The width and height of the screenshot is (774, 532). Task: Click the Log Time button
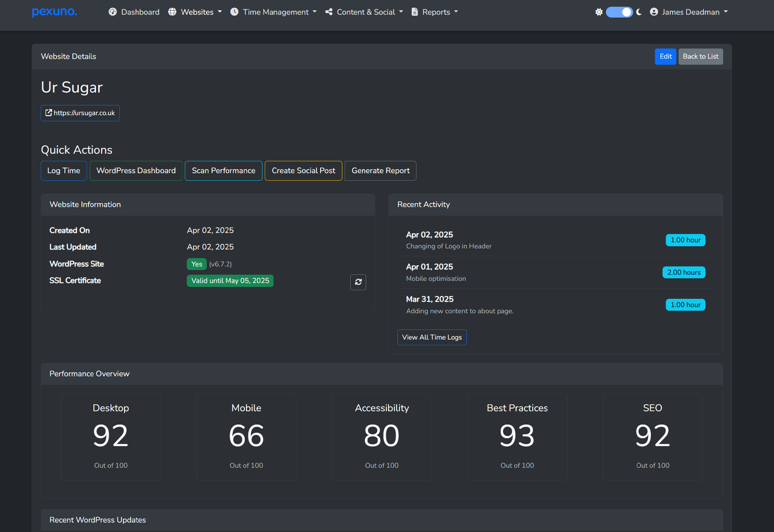pos(64,171)
